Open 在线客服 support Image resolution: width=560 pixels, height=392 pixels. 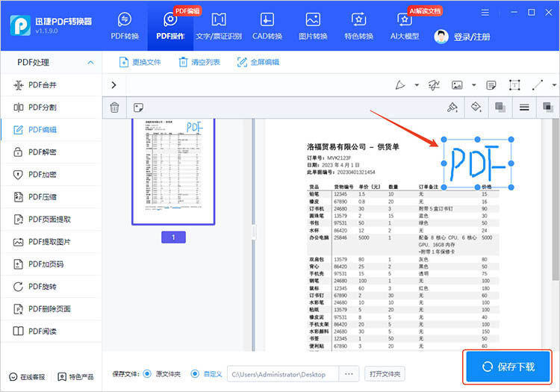click(x=27, y=377)
